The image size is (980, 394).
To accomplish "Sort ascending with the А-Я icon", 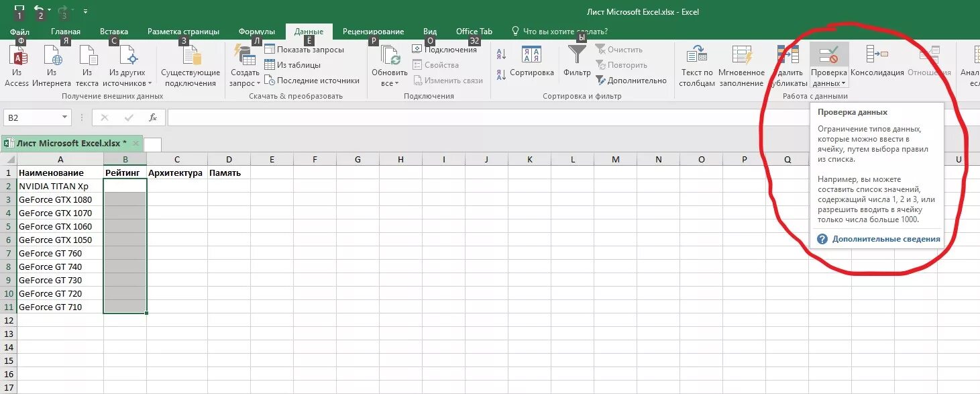I will coord(501,54).
